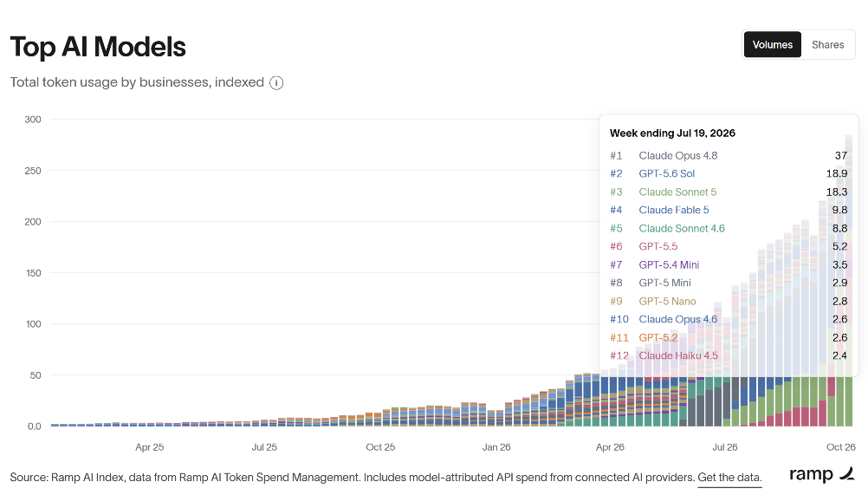Click the Top AI Models title
The height and width of the screenshot is (495, 868).
98,47
